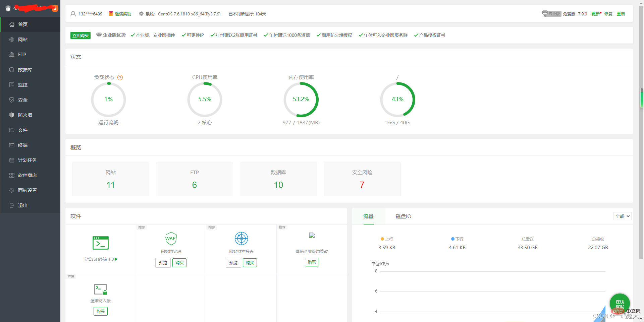Image resolution: width=644 pixels, height=322 pixels.
Task: Click the gear icon beside 系统
Action: (141, 14)
